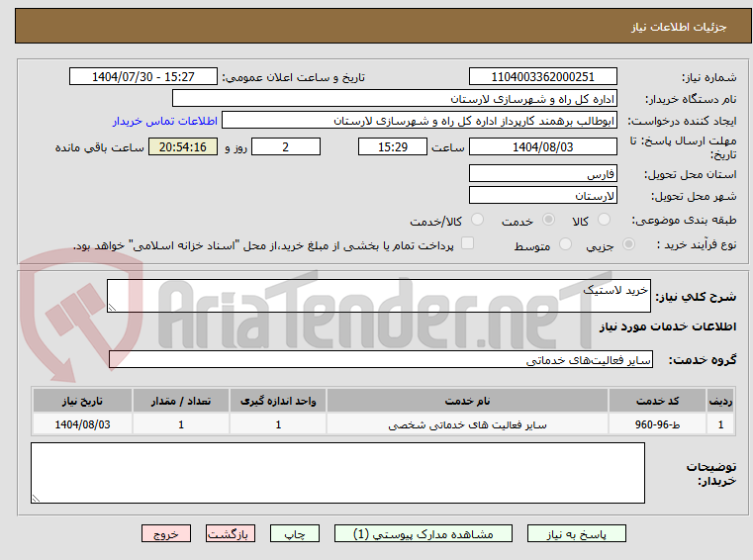Click the announcement date field 1404/07/30 - 15:27
The image size is (753, 560).
(143, 76)
